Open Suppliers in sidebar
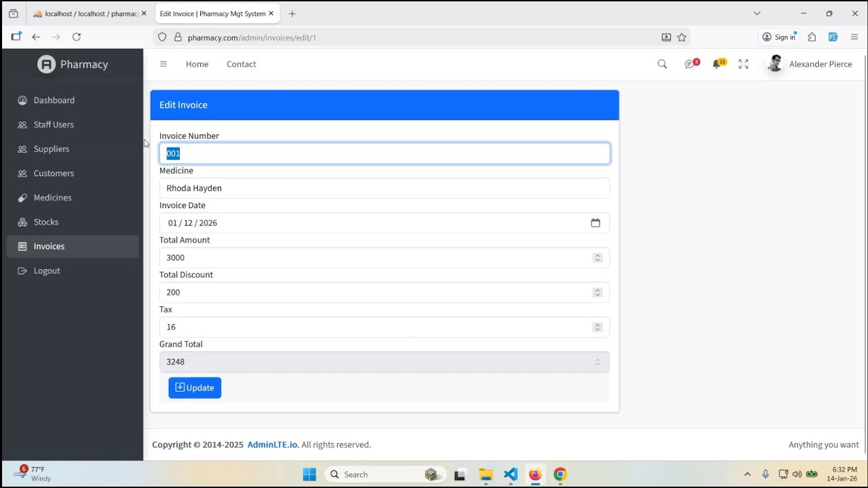The image size is (868, 488). 73,149
